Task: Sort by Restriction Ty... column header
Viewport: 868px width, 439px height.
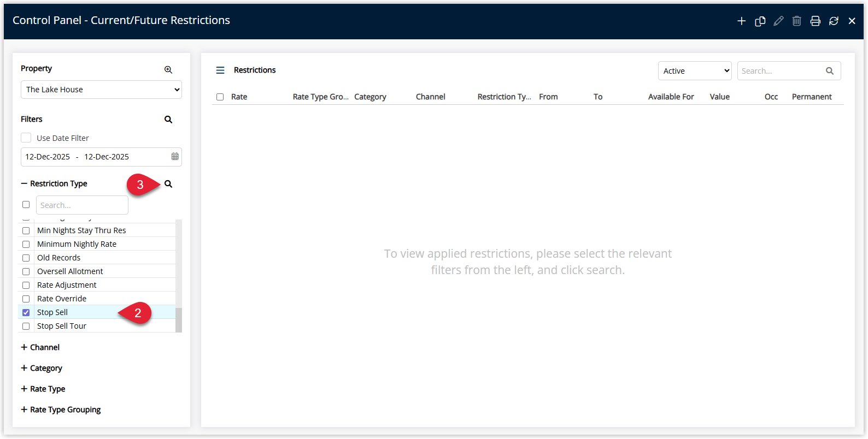Action: (x=504, y=97)
